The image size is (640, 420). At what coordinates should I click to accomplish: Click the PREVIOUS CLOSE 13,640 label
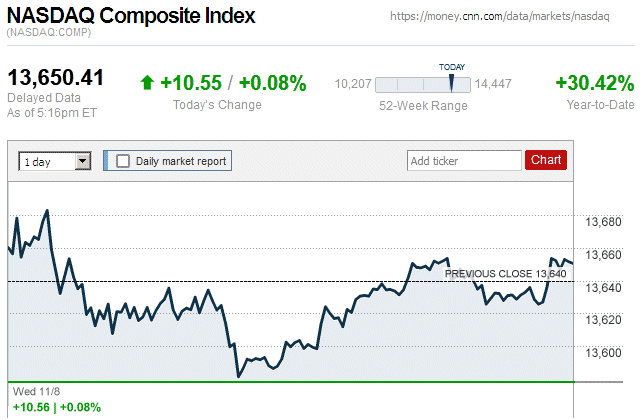pyautogui.click(x=505, y=272)
